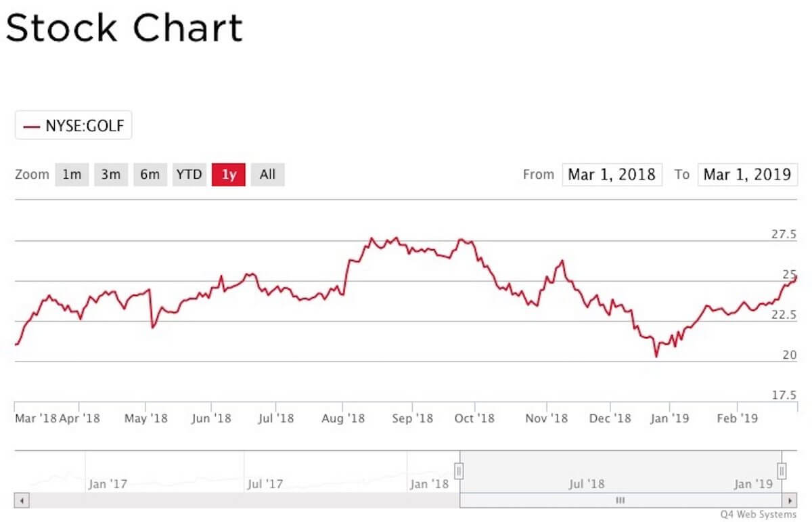
Task: Select the 1m zoom range button
Action: [72, 174]
